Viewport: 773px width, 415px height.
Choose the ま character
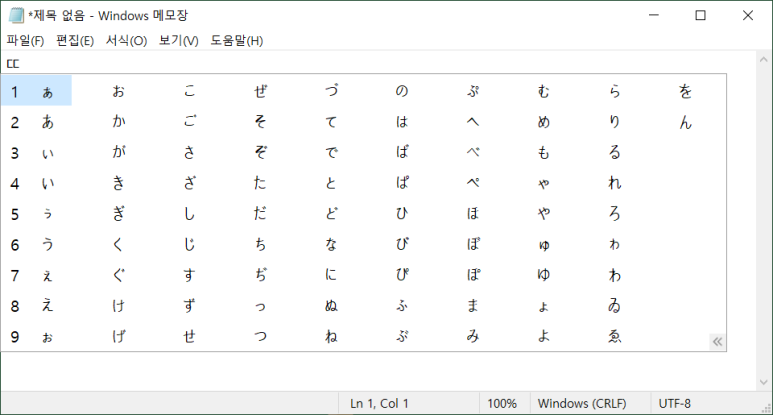[473, 306]
